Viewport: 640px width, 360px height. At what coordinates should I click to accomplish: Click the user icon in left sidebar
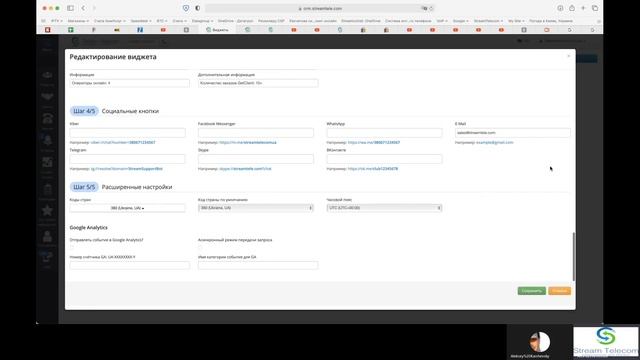[47, 236]
